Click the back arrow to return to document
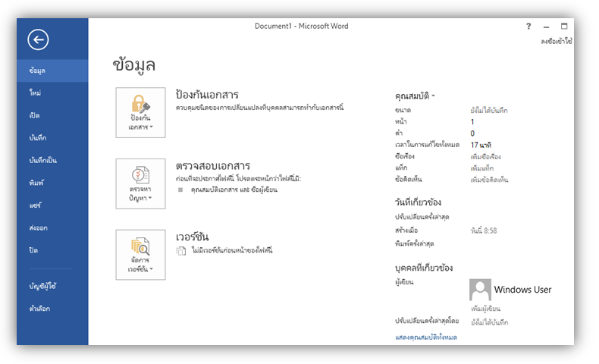 click(x=38, y=39)
